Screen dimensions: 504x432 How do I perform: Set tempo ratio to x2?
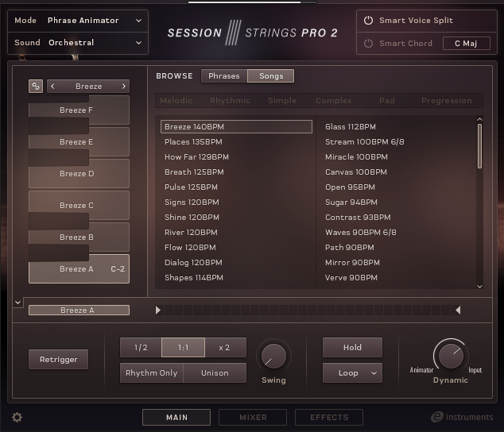coord(225,347)
